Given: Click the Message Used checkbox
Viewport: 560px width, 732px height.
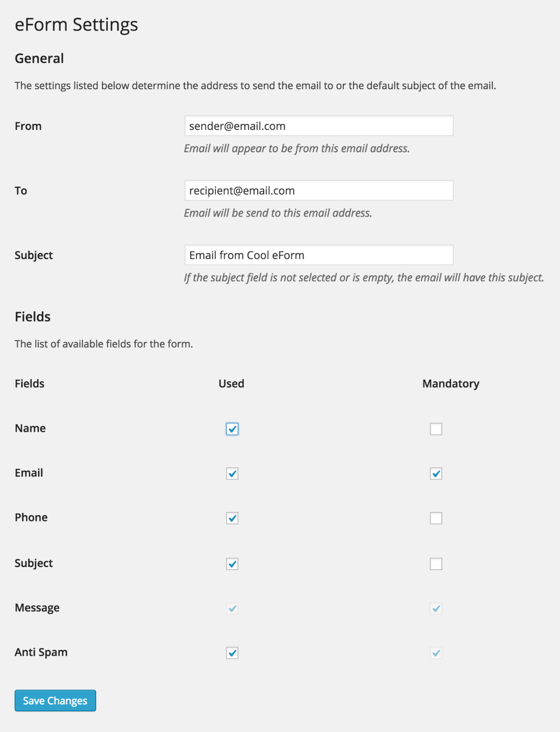Looking at the screenshot, I should (232, 609).
